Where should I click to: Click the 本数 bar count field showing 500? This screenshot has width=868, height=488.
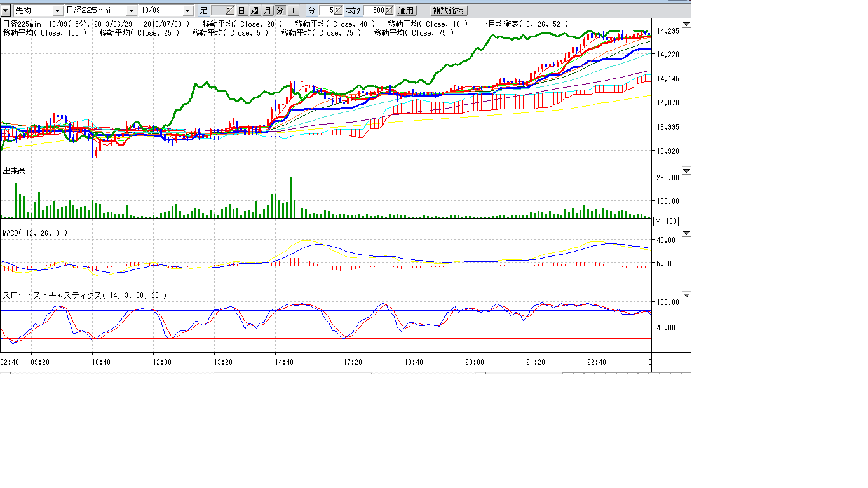coord(374,11)
